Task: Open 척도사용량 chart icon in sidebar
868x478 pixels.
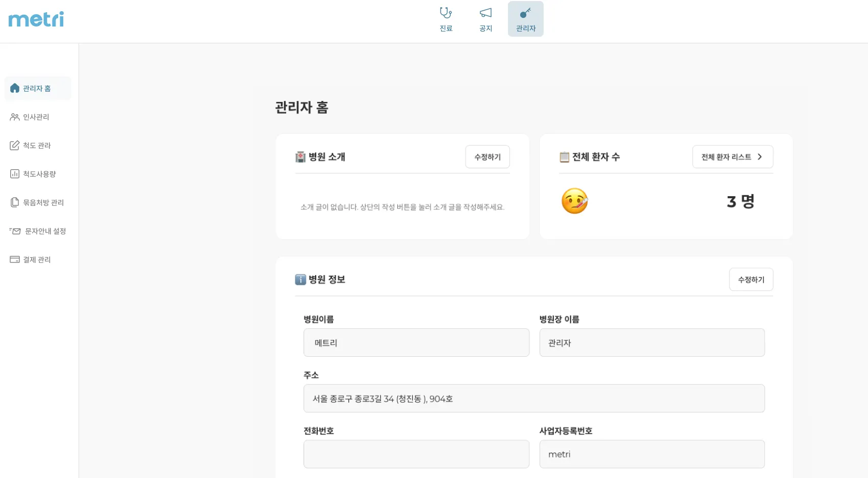Action: tap(15, 174)
